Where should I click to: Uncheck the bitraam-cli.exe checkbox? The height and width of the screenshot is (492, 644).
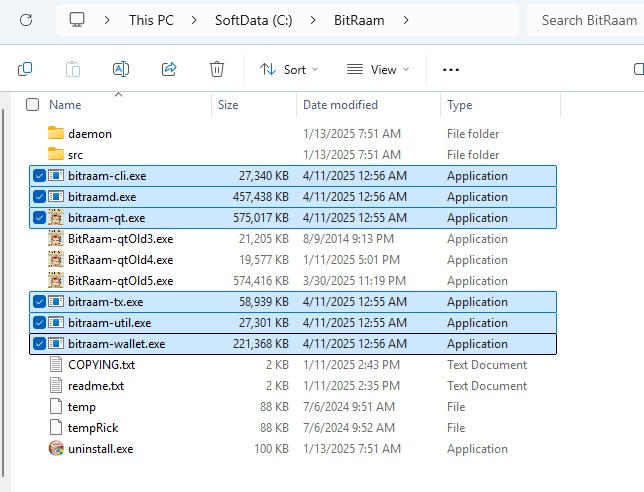coord(39,176)
